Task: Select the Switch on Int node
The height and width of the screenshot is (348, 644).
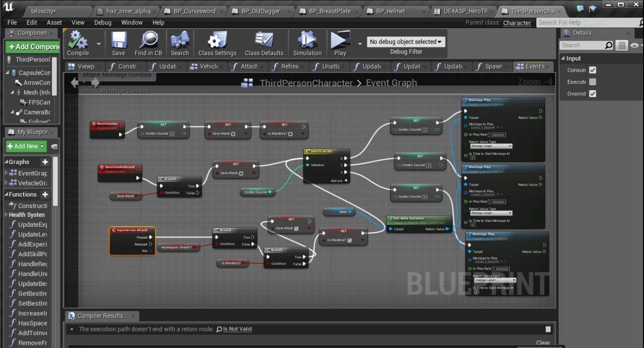Action: click(x=326, y=166)
